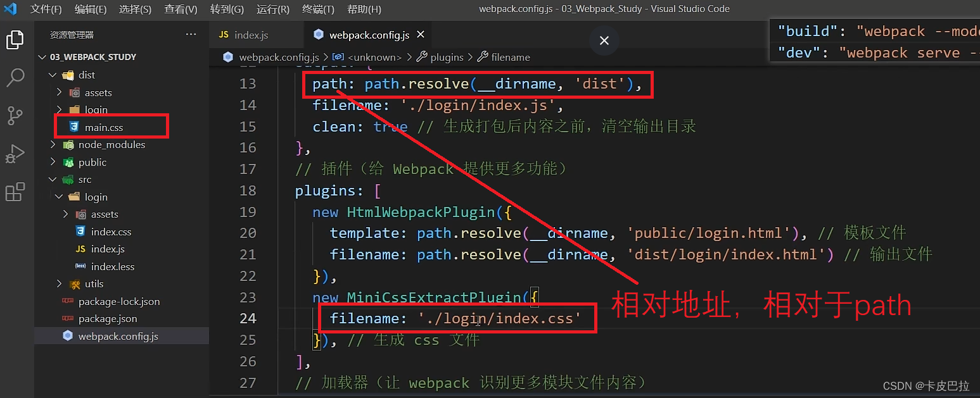Expand the assets folder under dist
The height and width of the screenshot is (398, 980).
click(60, 92)
